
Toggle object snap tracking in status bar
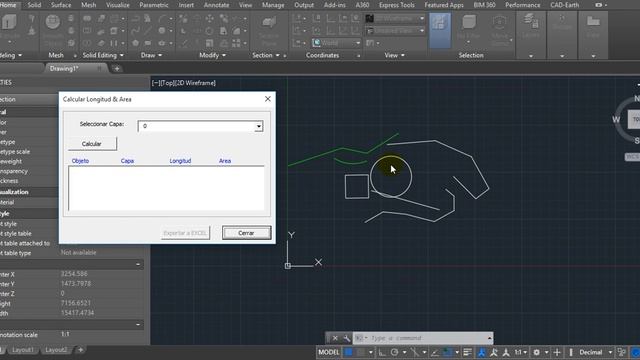point(435,352)
